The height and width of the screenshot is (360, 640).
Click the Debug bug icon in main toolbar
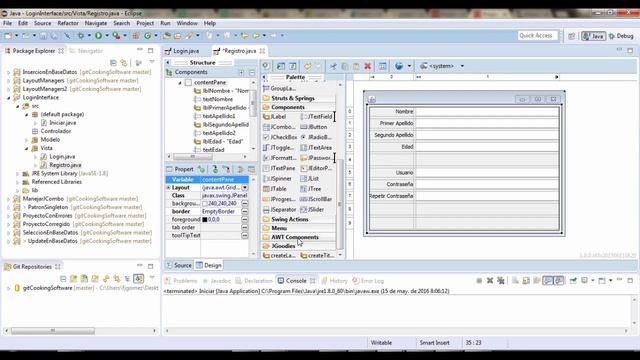tap(81, 36)
